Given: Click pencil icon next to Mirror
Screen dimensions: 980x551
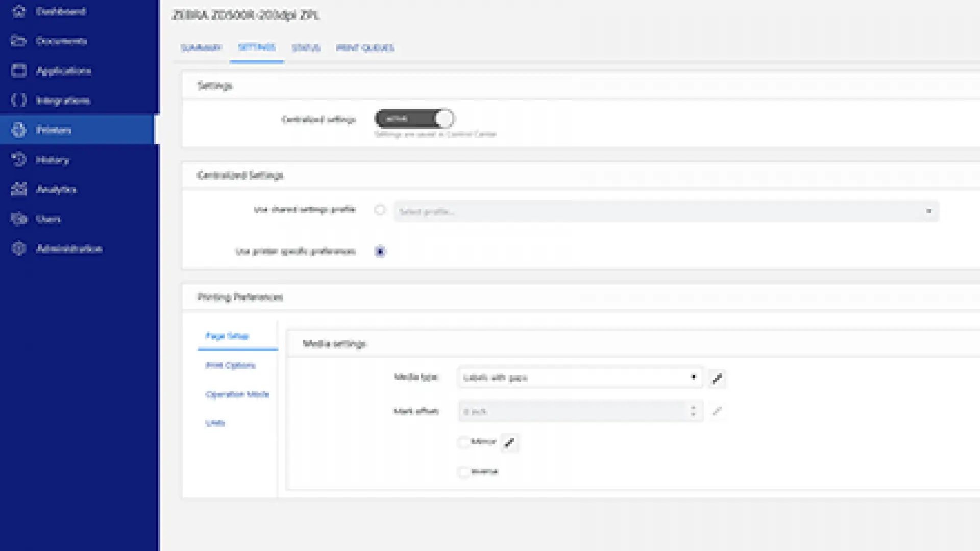Looking at the screenshot, I should click(x=509, y=443).
